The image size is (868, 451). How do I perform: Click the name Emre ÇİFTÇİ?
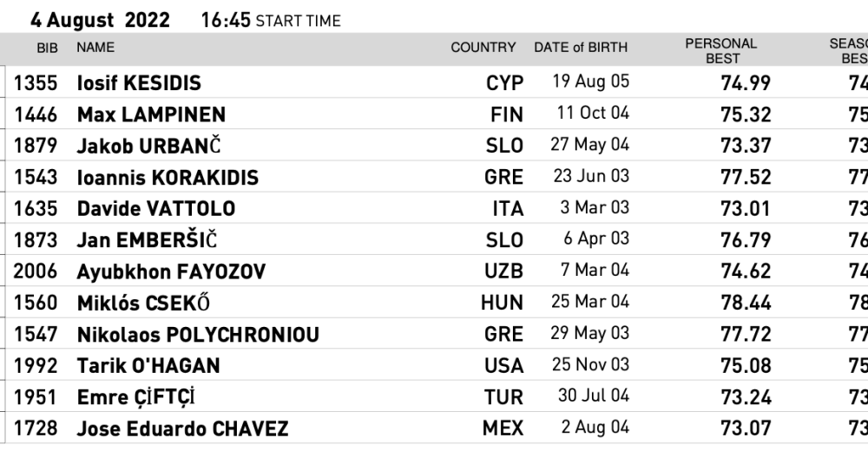click(136, 397)
